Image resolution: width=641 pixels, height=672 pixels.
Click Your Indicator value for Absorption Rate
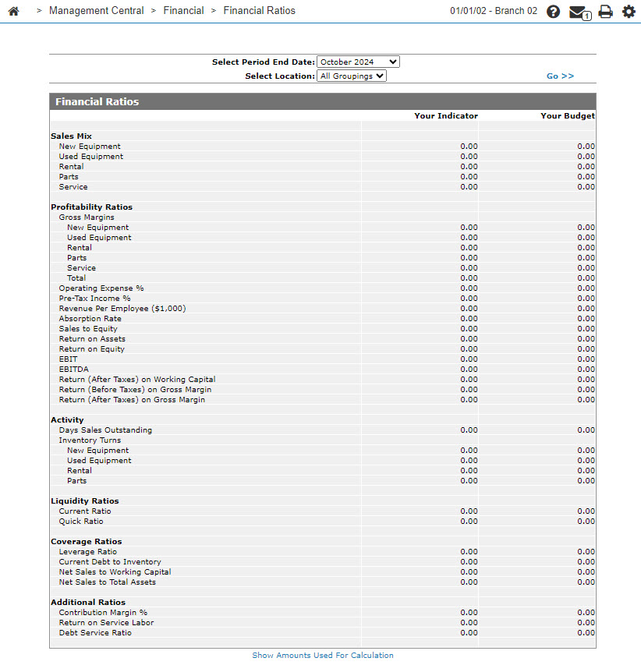469,318
